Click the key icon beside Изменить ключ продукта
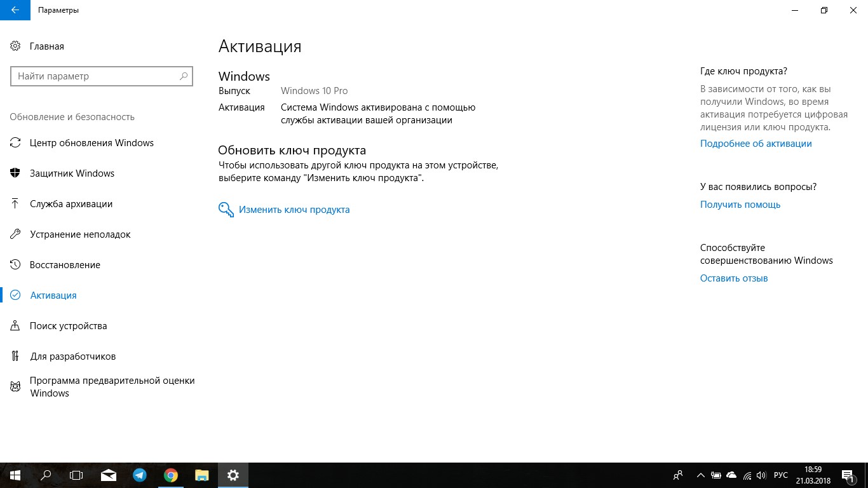 (x=226, y=210)
